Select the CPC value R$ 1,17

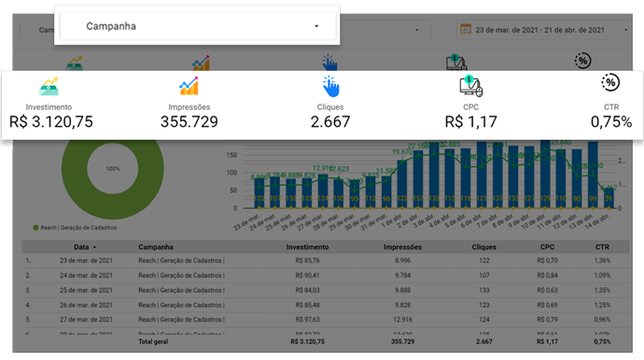point(470,122)
